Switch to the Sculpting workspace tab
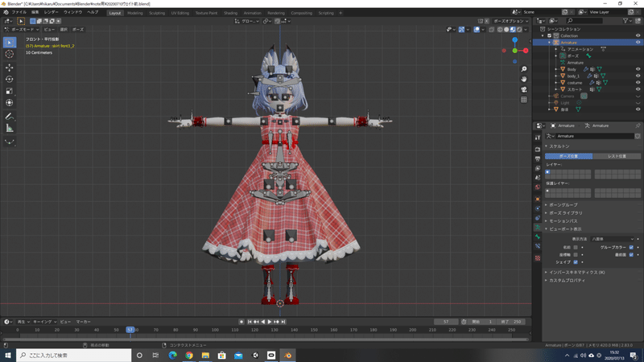The image size is (644, 362). (x=159, y=13)
